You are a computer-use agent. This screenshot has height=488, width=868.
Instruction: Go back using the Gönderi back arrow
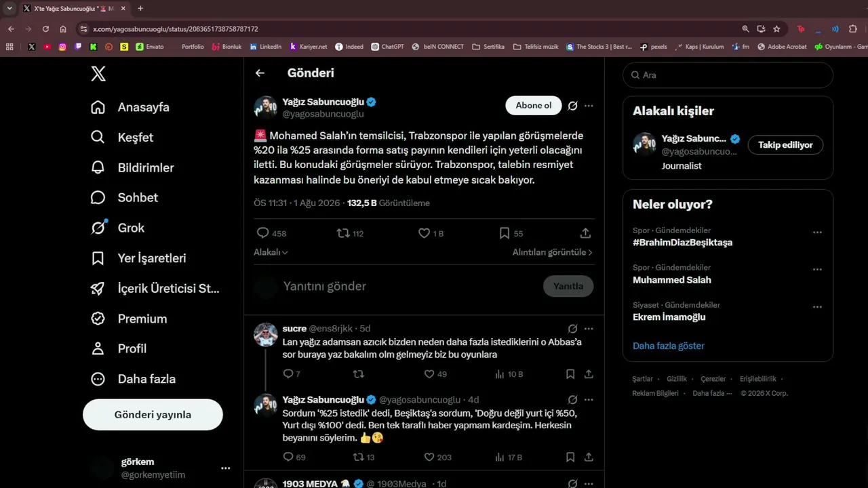coord(260,73)
